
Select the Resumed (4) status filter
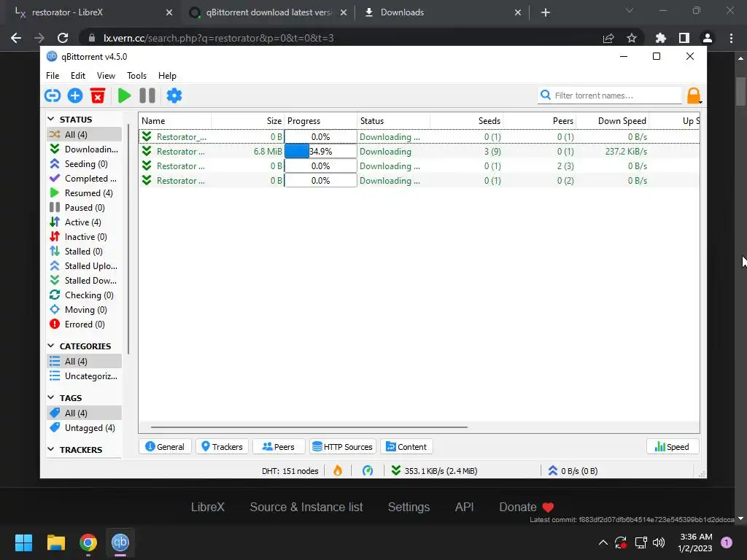(x=85, y=192)
